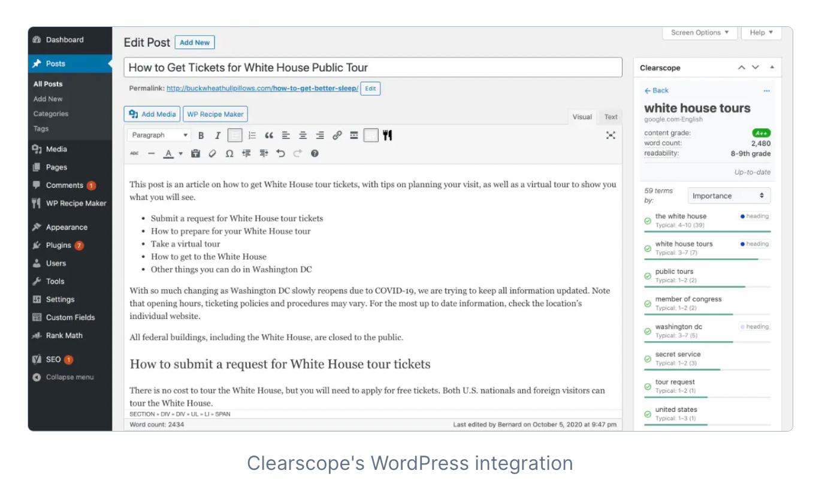
Task: Open the Posts menu item
Action: point(70,63)
